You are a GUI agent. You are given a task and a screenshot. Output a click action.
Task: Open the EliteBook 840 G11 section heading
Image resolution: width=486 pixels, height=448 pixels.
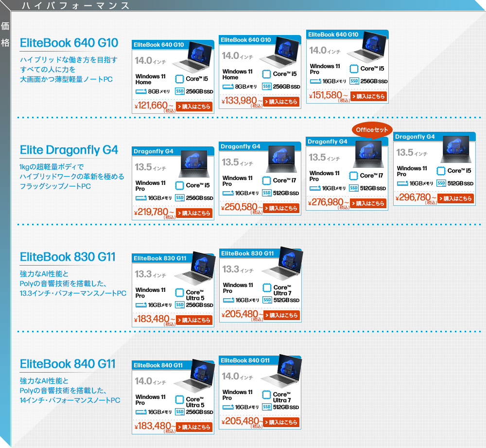tap(68, 364)
